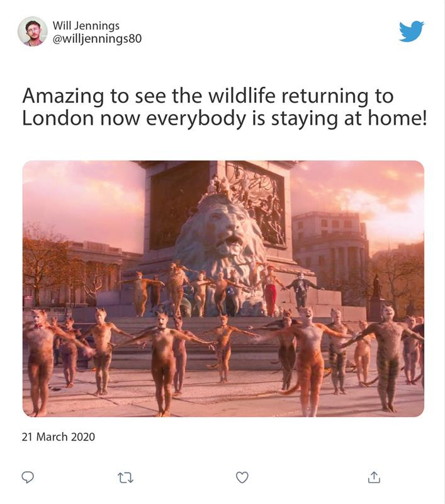445x504 pixels.
Task: Click the 21 March 2020 timestamp
Action: 58,437
